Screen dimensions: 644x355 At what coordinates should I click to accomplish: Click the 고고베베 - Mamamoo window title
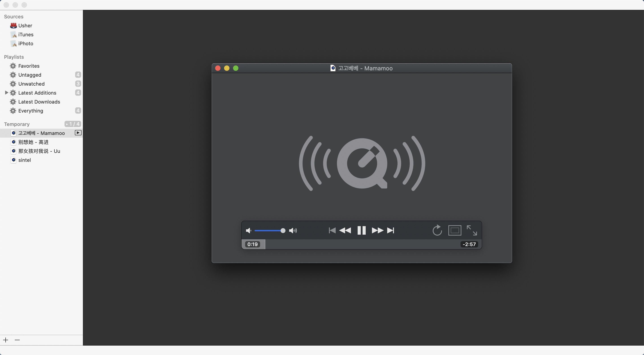365,68
